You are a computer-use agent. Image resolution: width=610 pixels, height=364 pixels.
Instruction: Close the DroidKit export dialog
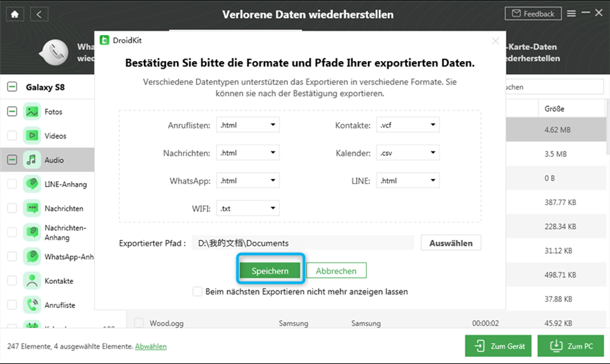496,41
